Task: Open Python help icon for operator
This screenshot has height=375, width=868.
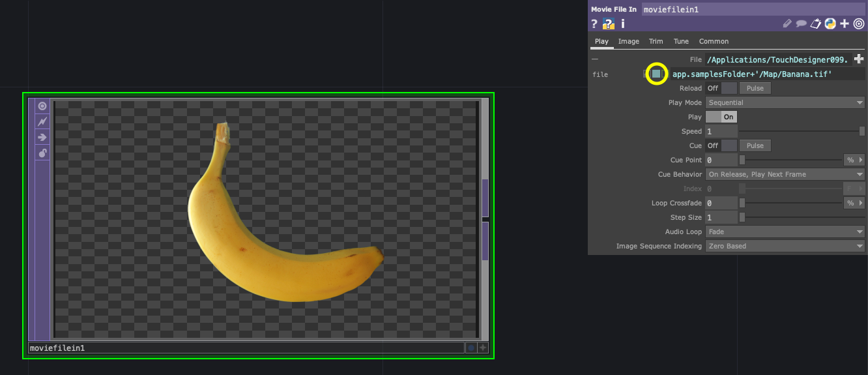Action: [x=609, y=23]
